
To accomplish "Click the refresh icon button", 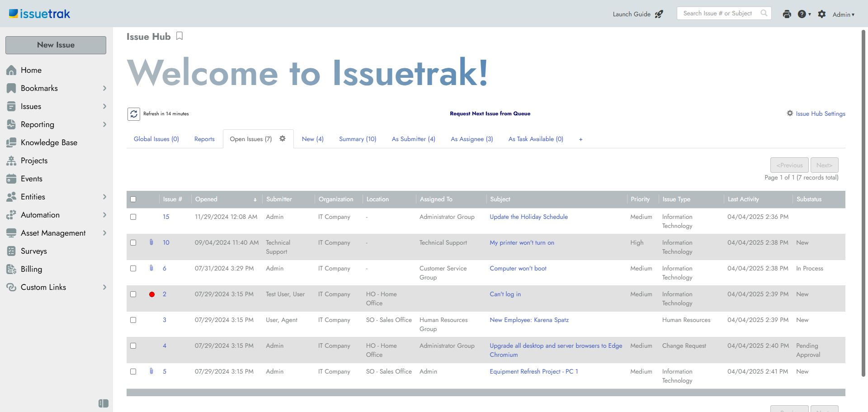I will (x=134, y=114).
